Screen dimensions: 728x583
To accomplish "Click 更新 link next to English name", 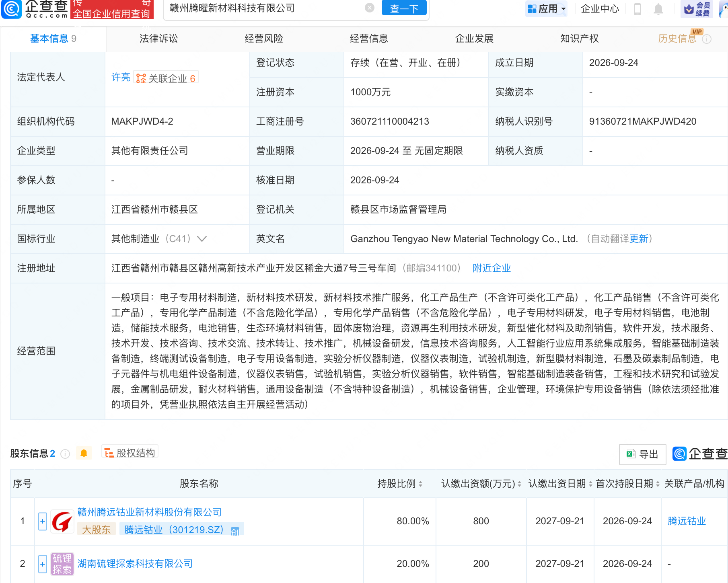I will pyautogui.click(x=639, y=239).
